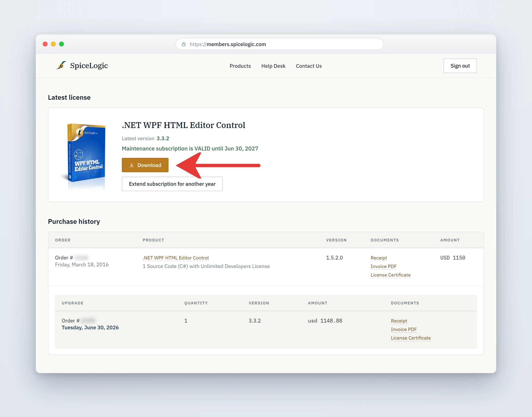
Task: View Receipt for the 2016 order
Action: click(379, 258)
